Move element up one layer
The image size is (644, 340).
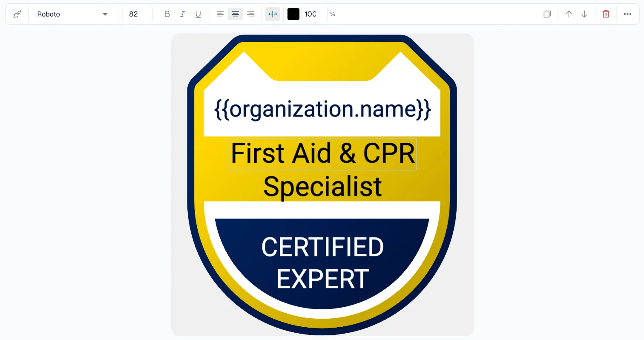click(569, 14)
